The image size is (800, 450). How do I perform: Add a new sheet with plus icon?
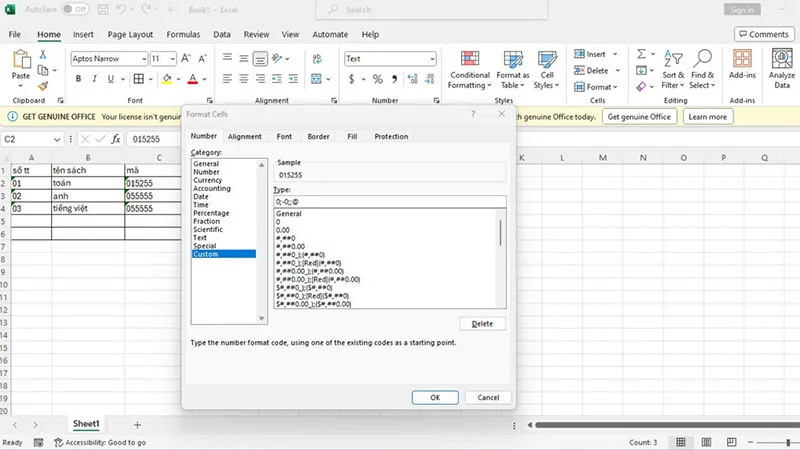[137, 424]
